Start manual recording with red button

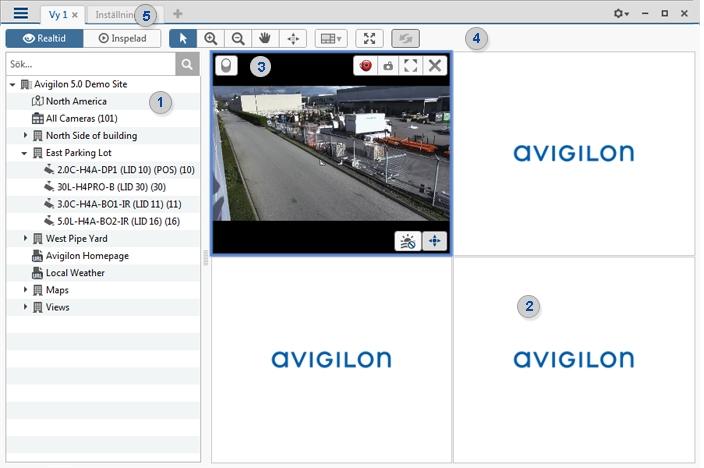coord(365,66)
